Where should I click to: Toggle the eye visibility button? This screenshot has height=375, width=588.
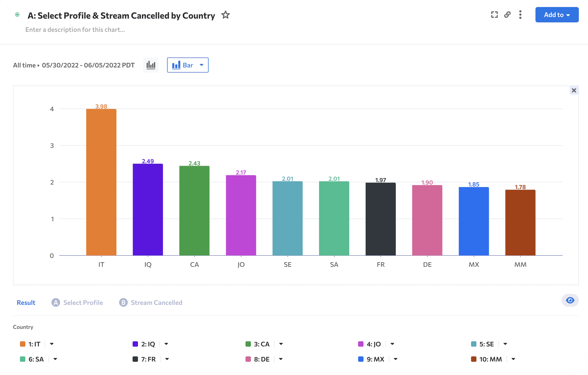point(570,300)
